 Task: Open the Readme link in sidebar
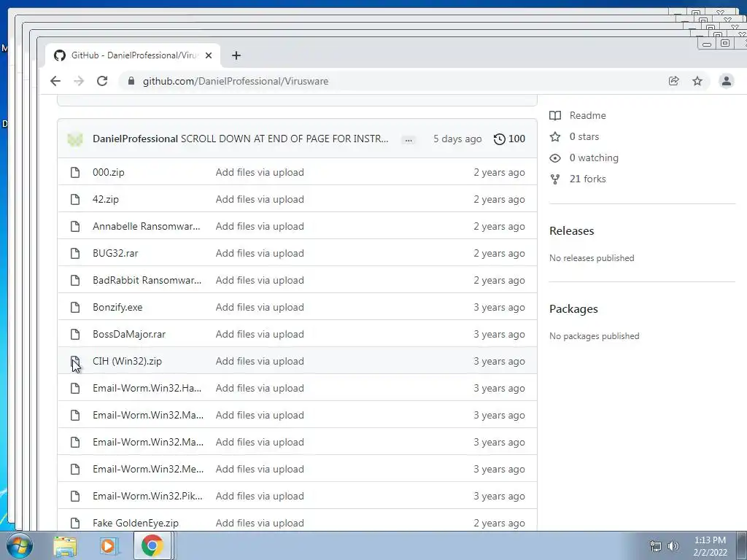(587, 115)
